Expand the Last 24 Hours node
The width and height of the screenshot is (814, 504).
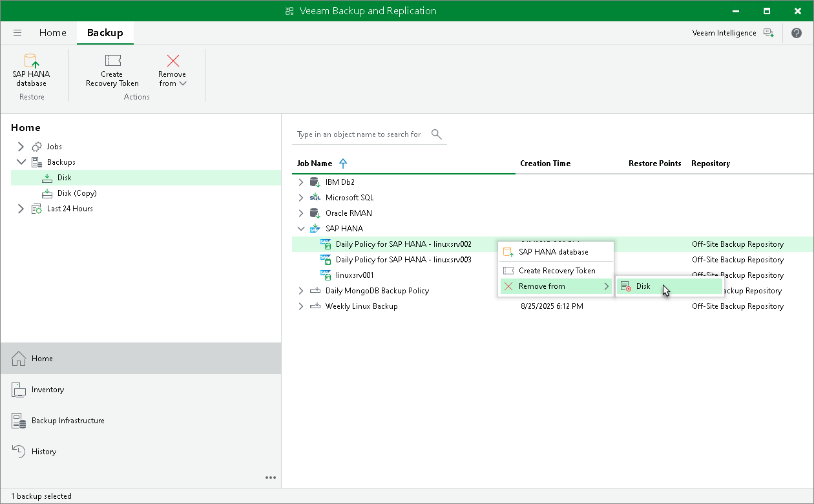pos(21,209)
